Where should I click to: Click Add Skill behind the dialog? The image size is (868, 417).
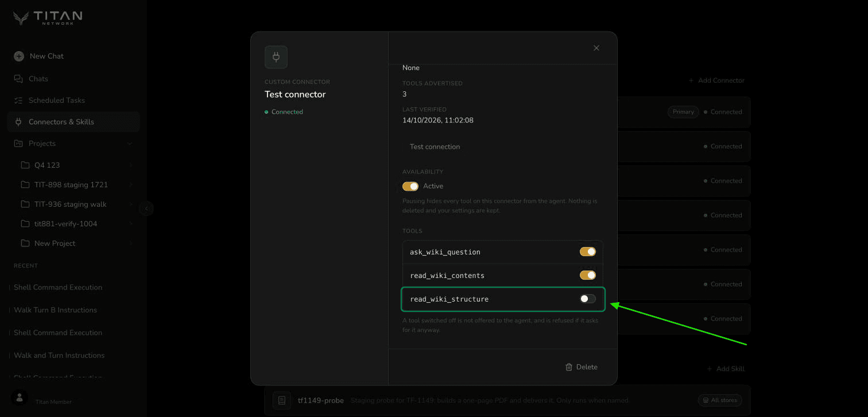(x=726, y=369)
